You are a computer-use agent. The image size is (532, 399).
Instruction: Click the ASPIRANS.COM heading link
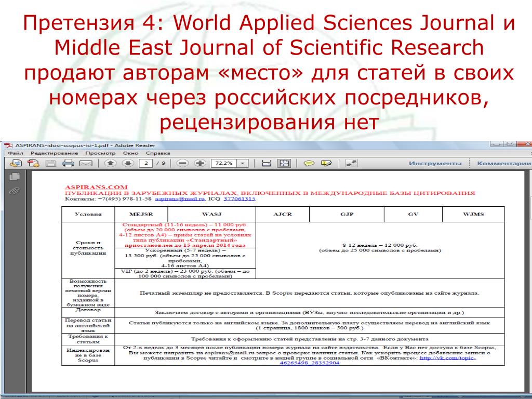(96, 187)
